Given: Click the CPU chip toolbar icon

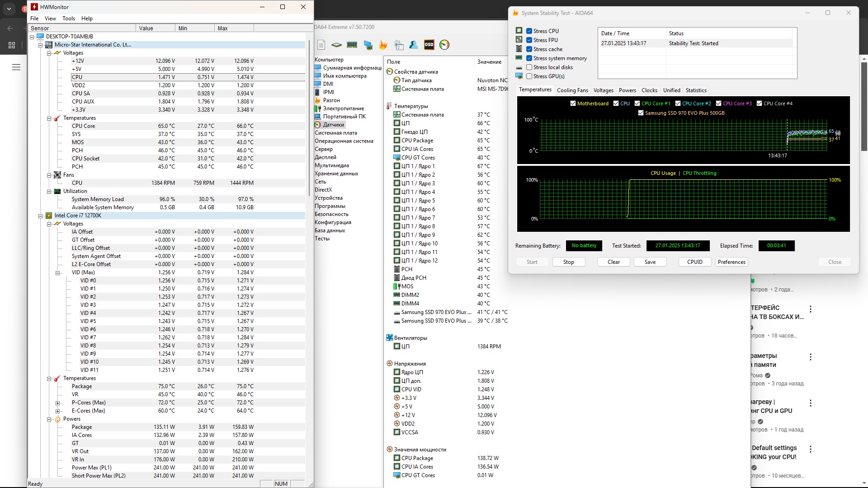Looking at the screenshot, I should (336, 44).
